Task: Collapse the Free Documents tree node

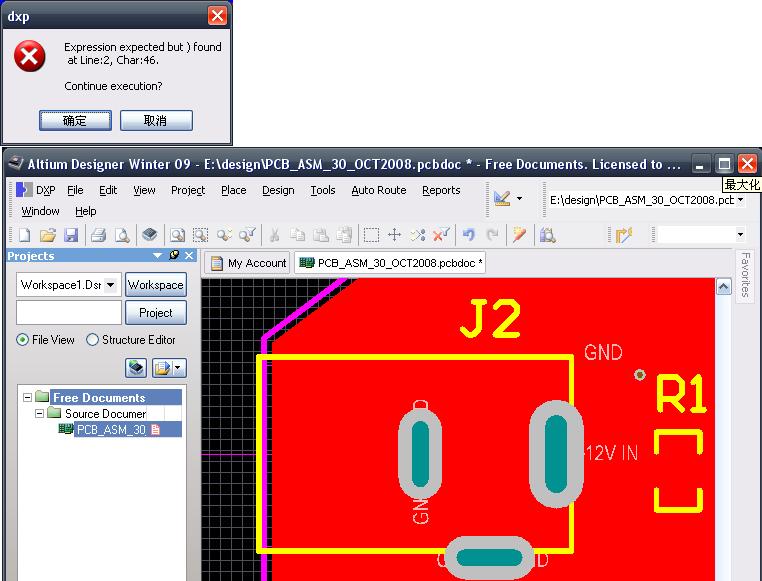Action: point(27,398)
